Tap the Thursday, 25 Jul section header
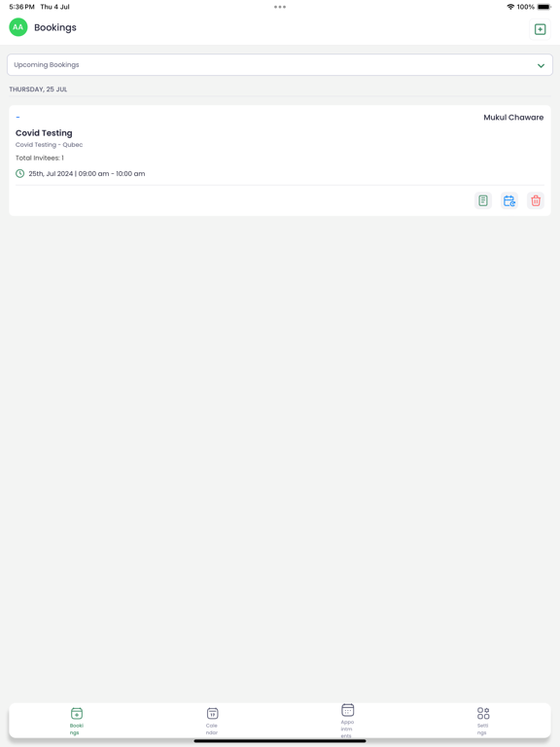This screenshot has height=747, width=560. coord(38,89)
